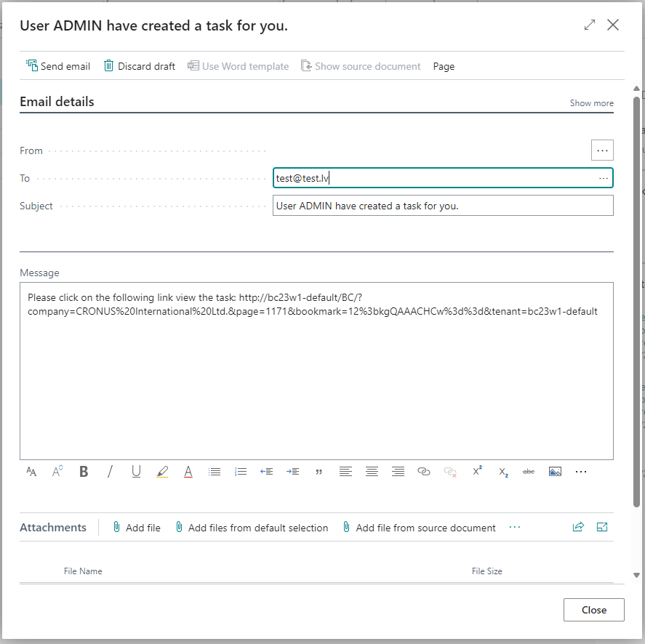Open the Page menu
The image size is (645, 644).
pos(444,66)
